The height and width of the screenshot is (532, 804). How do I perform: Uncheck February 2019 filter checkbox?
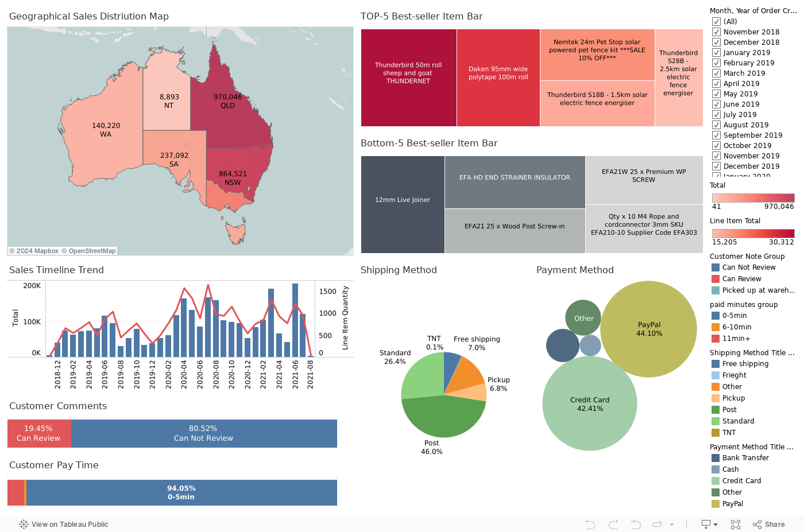(716, 63)
